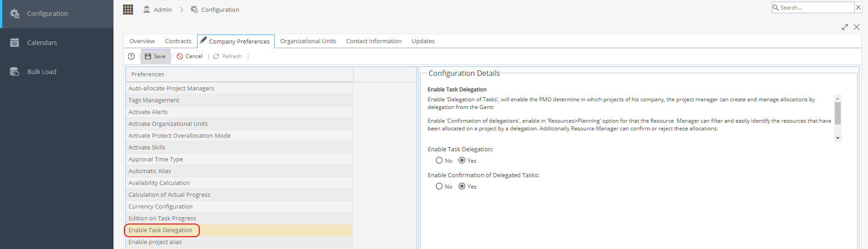The image size is (868, 249).
Task: Open Configuration in the sidebar
Action: [57, 14]
